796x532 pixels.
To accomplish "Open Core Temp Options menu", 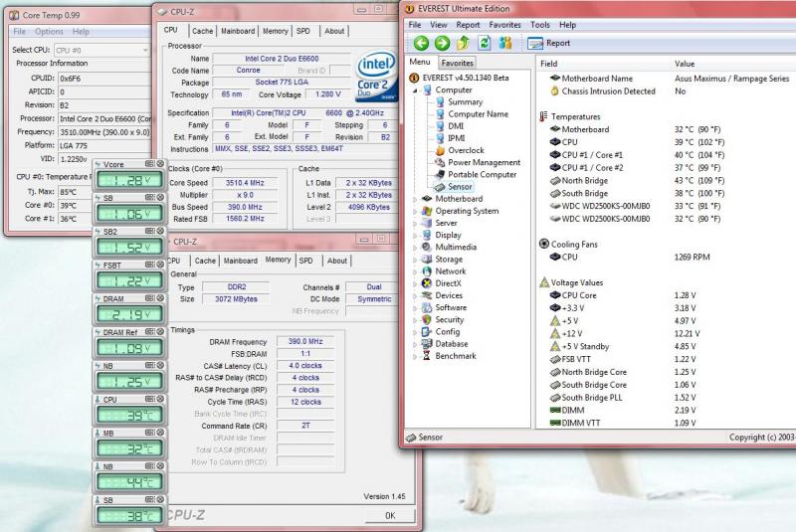I will [x=49, y=32].
